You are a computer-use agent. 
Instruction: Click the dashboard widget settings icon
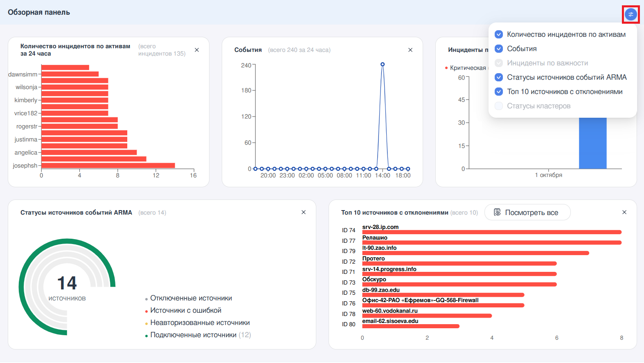click(630, 15)
